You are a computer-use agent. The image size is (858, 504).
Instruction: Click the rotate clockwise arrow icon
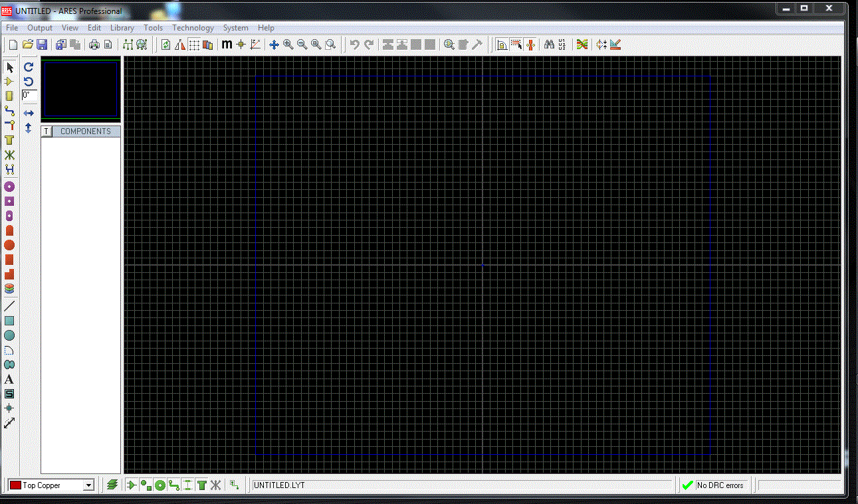pyautogui.click(x=29, y=67)
